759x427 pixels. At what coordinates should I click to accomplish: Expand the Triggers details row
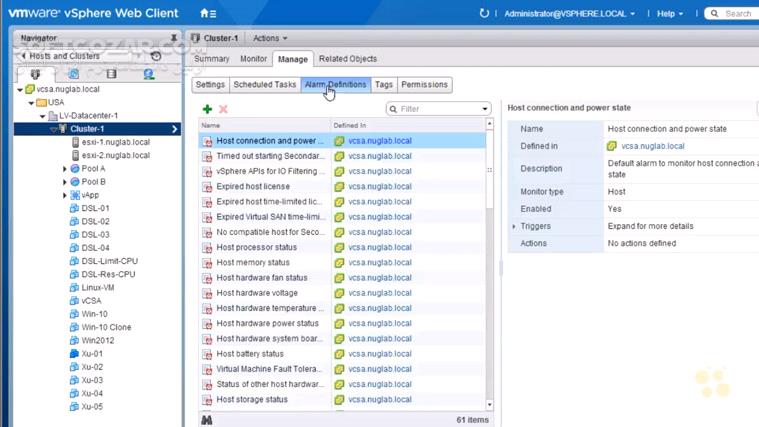pyautogui.click(x=514, y=226)
